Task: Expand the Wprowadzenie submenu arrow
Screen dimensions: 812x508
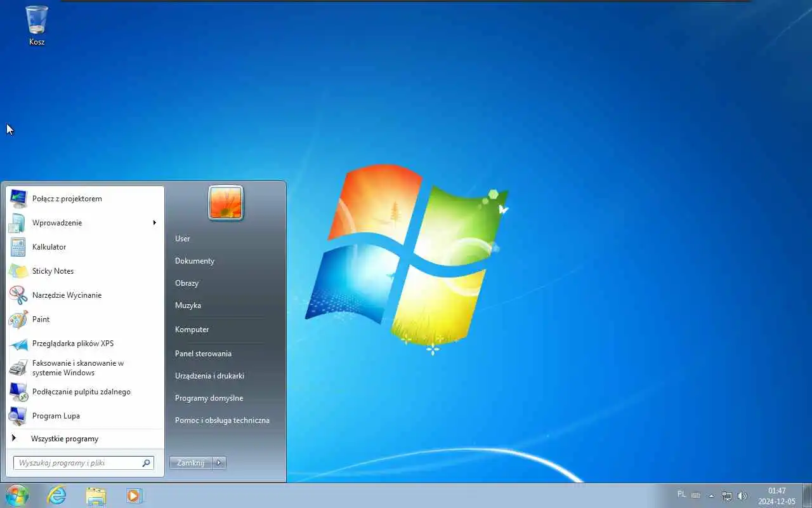Action: pyautogui.click(x=154, y=223)
